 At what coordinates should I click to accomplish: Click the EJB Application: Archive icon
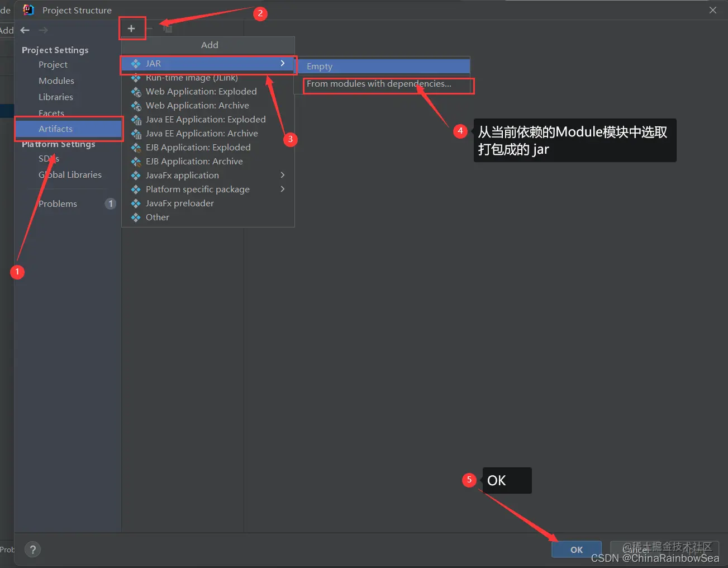tap(136, 162)
